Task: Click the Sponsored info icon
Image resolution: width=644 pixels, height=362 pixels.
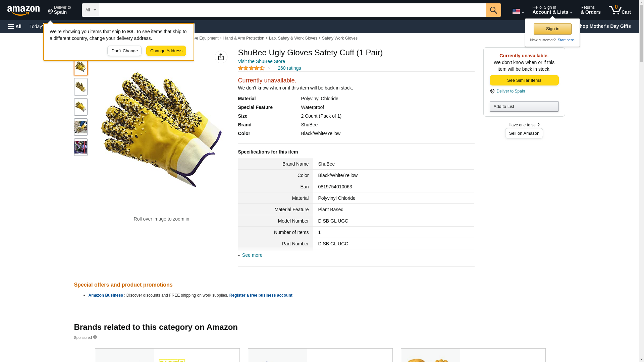Action: click(95, 337)
